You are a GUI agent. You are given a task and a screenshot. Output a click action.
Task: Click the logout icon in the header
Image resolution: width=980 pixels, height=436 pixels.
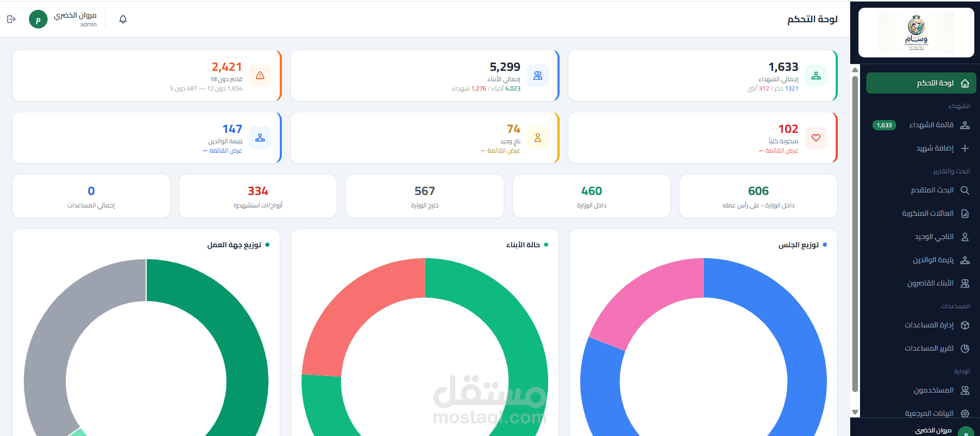coord(11,19)
